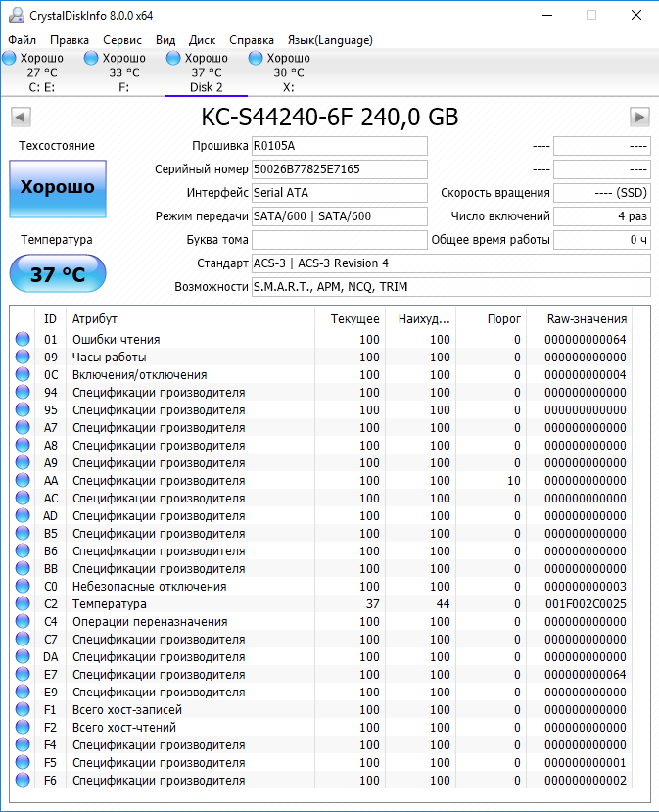This screenshot has width=659, height=812.
Task: Click the status icon of row BB
Action: pyautogui.click(x=23, y=568)
